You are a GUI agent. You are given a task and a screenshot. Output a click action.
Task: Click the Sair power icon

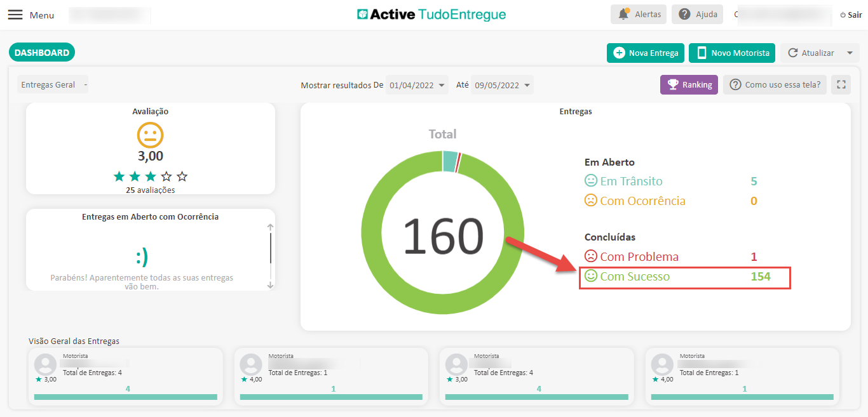click(x=843, y=15)
